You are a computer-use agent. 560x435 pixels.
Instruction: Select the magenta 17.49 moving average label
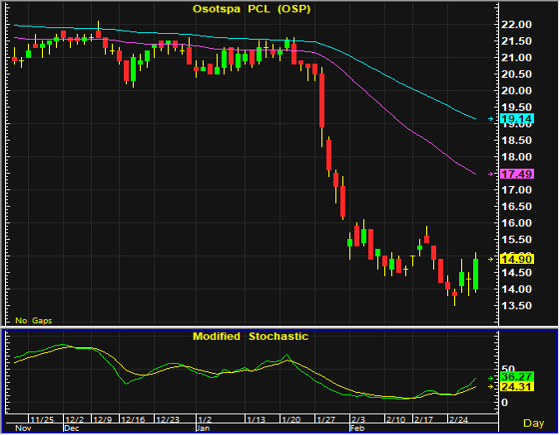click(517, 174)
